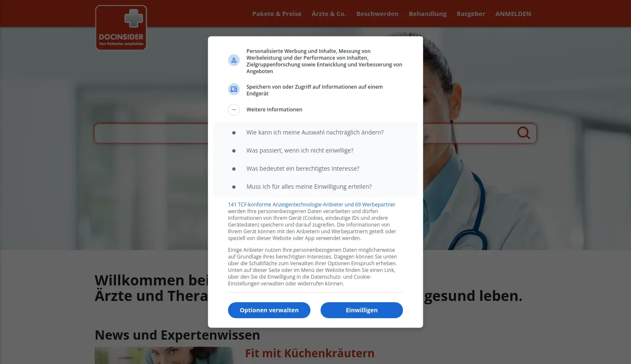Open the Ärzte & Co. menu
The height and width of the screenshot is (364, 631).
click(x=329, y=14)
